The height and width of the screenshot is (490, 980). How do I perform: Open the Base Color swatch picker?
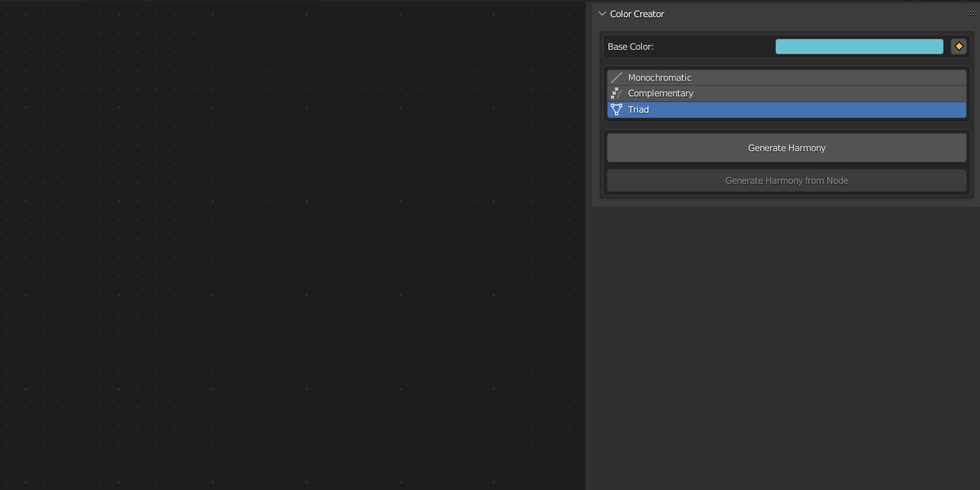pos(859,47)
